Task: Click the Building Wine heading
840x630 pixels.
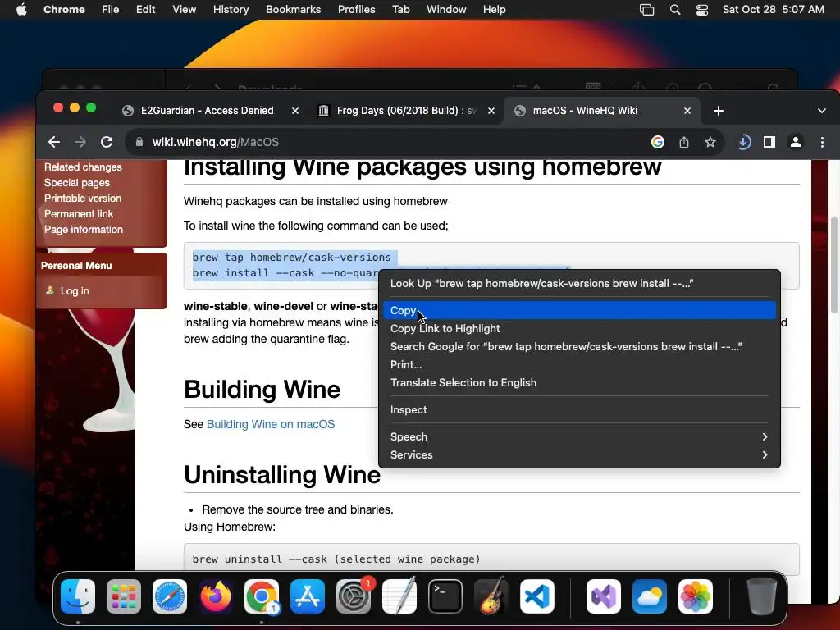Action: [x=262, y=390]
